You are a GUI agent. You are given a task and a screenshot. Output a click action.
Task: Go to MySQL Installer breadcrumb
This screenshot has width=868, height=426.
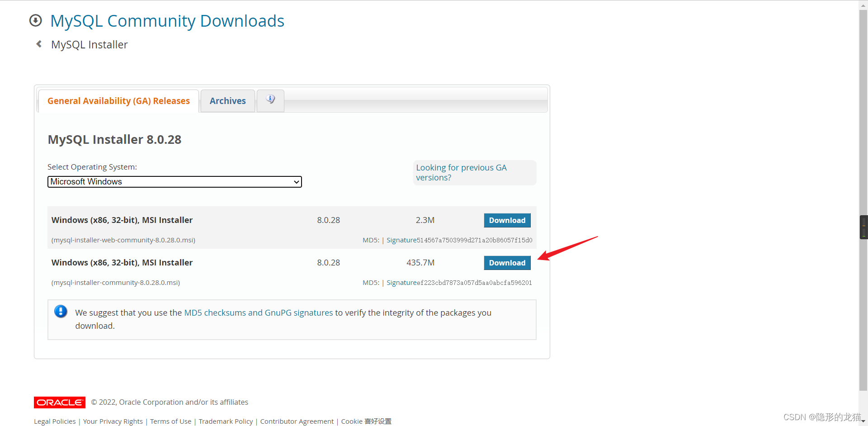point(90,45)
